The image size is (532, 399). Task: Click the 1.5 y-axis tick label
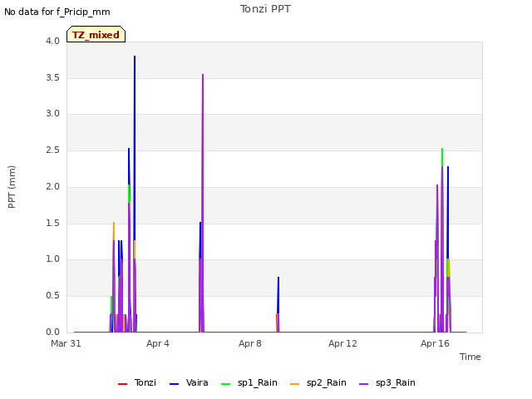(52, 224)
